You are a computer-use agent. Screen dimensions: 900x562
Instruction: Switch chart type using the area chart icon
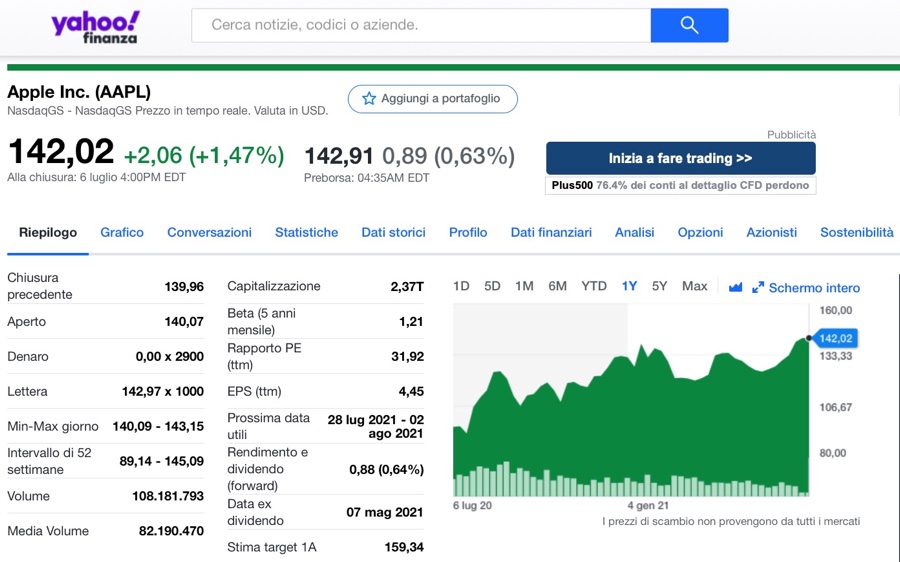(x=735, y=287)
